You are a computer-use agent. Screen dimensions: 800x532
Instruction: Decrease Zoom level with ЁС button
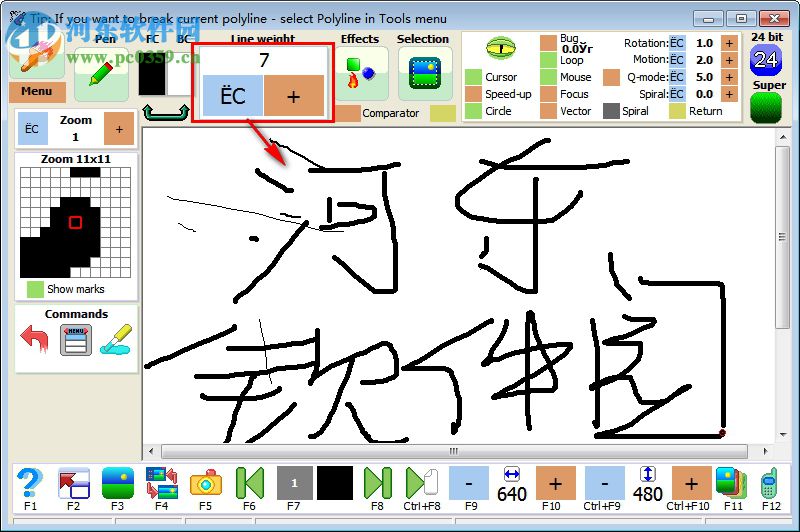click(x=33, y=129)
